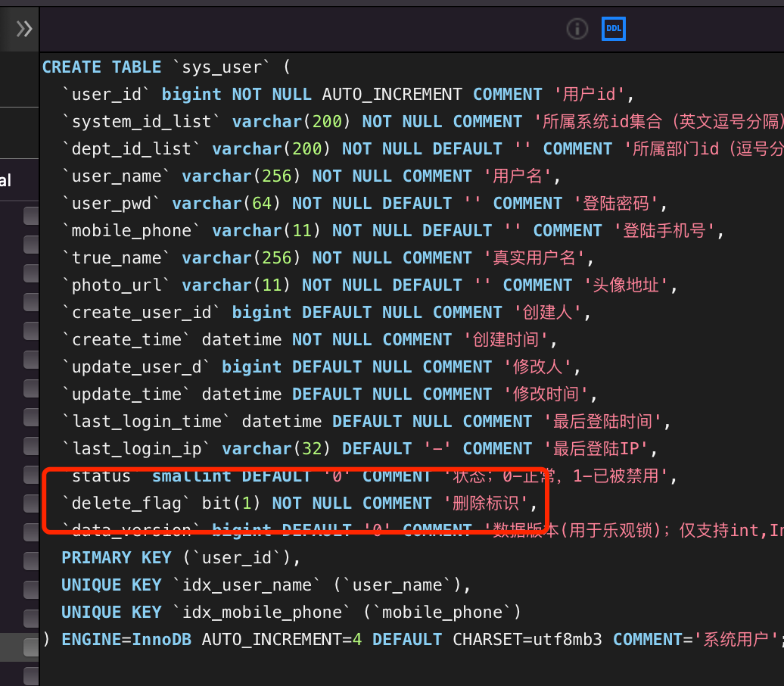784x686 pixels.
Task: Click the comment '用户id'
Action: [x=590, y=94]
